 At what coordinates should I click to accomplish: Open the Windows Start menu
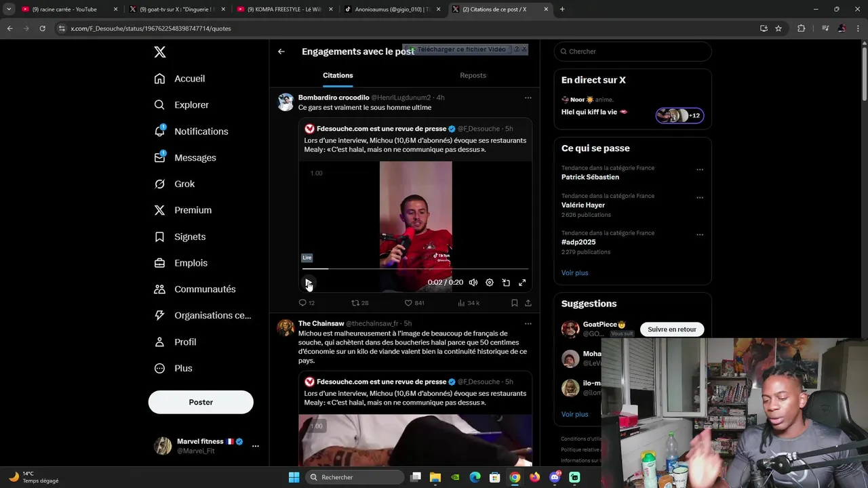(x=294, y=477)
